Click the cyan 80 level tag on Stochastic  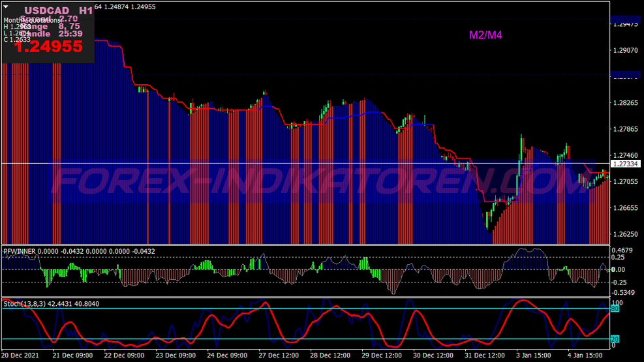point(615,309)
